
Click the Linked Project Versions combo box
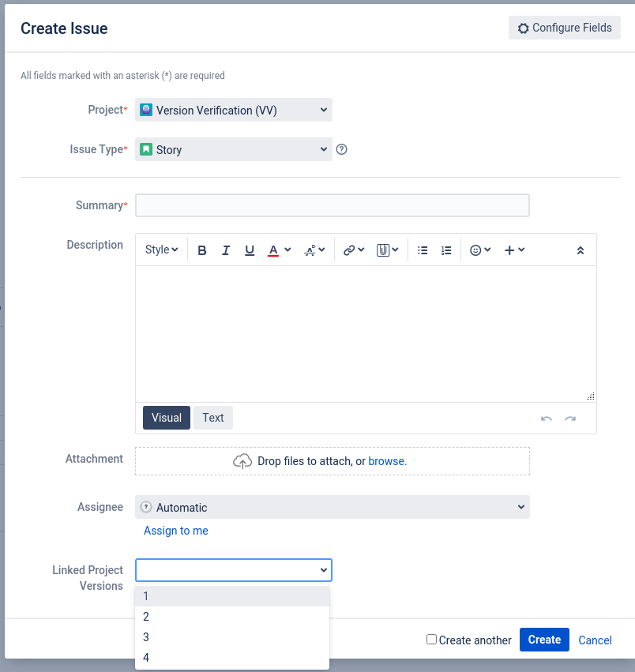tap(234, 570)
